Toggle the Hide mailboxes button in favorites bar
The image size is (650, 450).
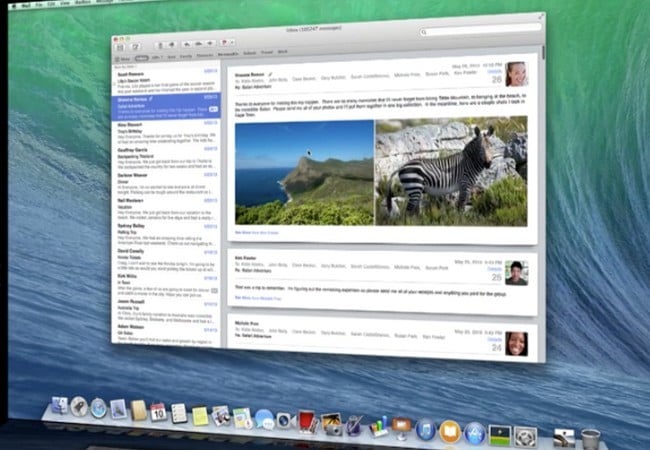[x=123, y=59]
